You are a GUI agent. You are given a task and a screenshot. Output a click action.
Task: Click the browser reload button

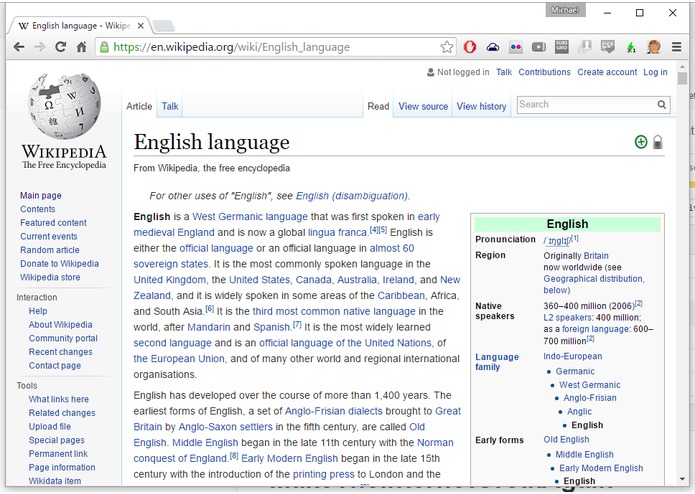click(61, 47)
